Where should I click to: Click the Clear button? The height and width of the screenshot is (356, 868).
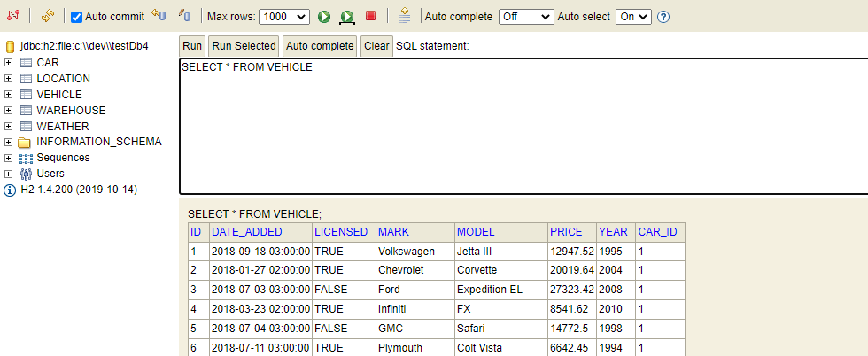376,46
